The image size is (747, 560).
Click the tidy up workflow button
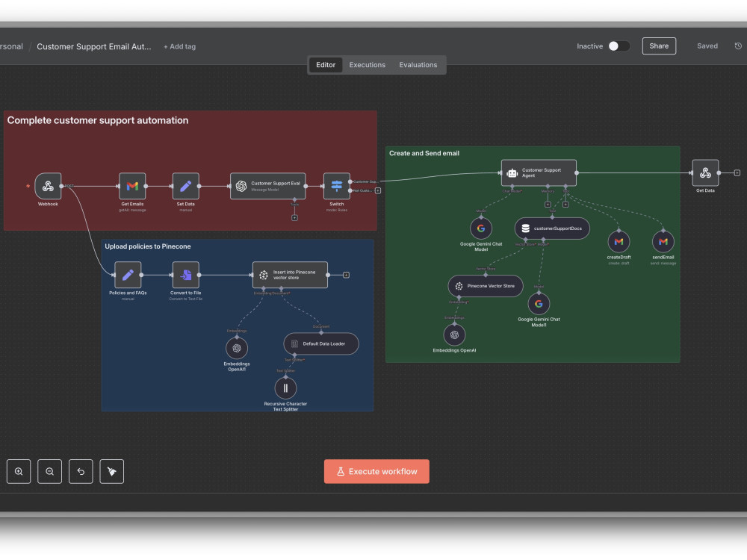[x=112, y=471]
